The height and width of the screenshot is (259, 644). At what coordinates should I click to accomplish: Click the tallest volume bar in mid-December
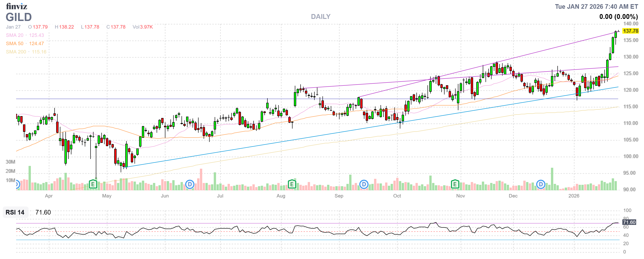[x=552, y=179]
